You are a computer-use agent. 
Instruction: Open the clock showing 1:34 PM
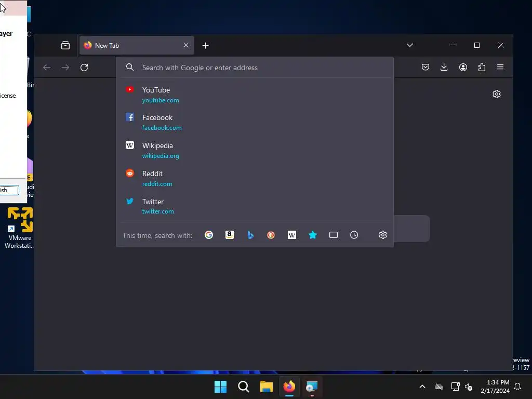[495, 387]
